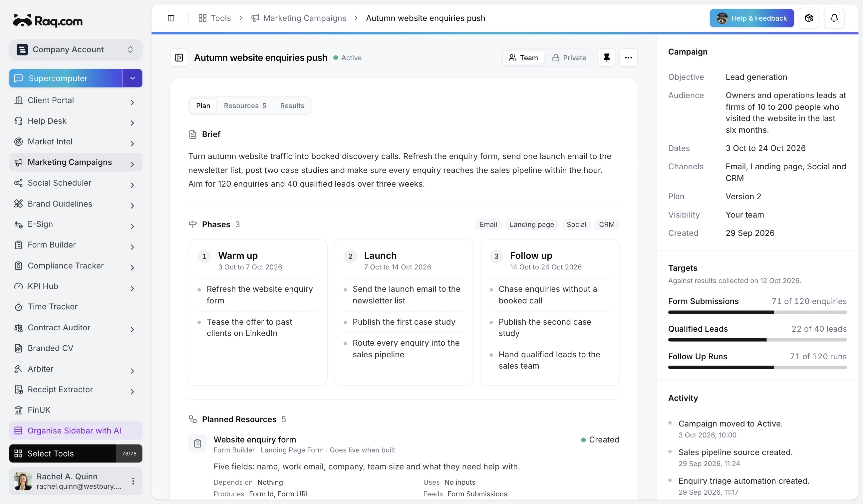Open Time Tracker from sidebar

click(x=76, y=307)
